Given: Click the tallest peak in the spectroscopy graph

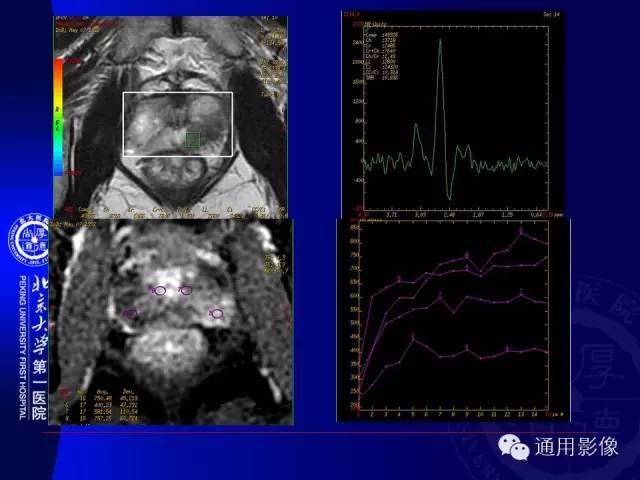Looking at the screenshot, I should 440,40.
